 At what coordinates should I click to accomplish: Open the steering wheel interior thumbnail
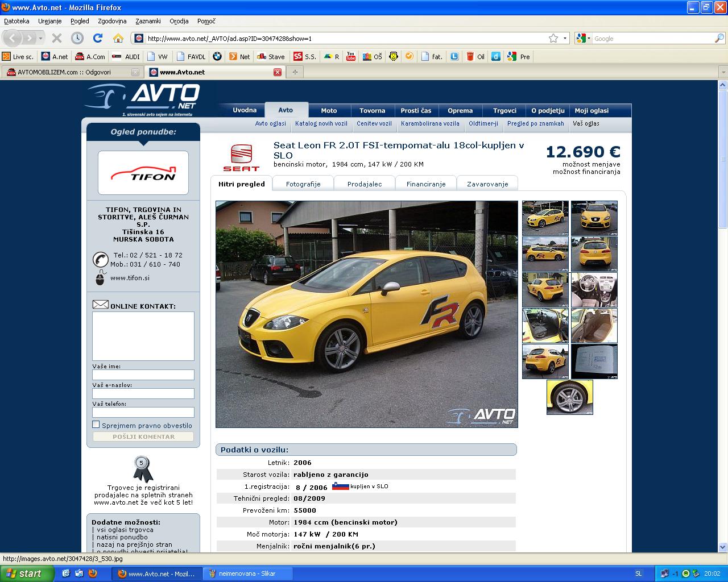click(594, 290)
